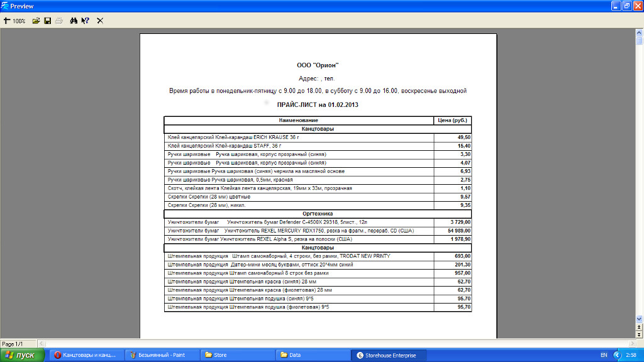644x362 pixels.
Task: Print the price list via printer icon
Action: [58, 21]
